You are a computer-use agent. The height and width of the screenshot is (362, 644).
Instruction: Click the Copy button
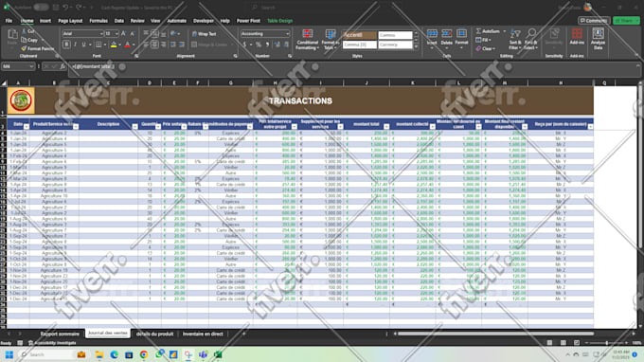pos(30,40)
